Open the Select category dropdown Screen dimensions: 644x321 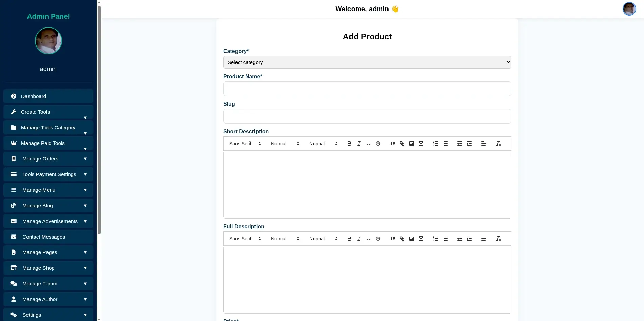(x=367, y=62)
